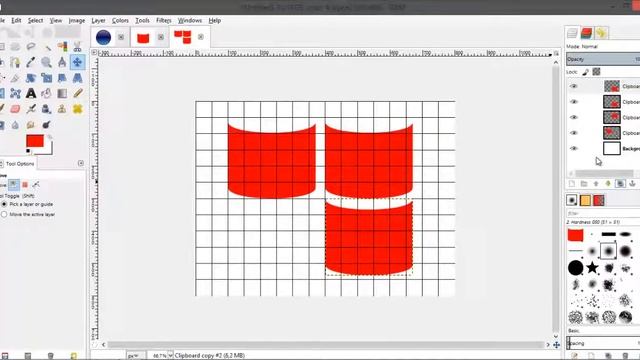Select the Scale tool
Image resolution: width=640 pixels, height=360 pixels.
click(47, 78)
